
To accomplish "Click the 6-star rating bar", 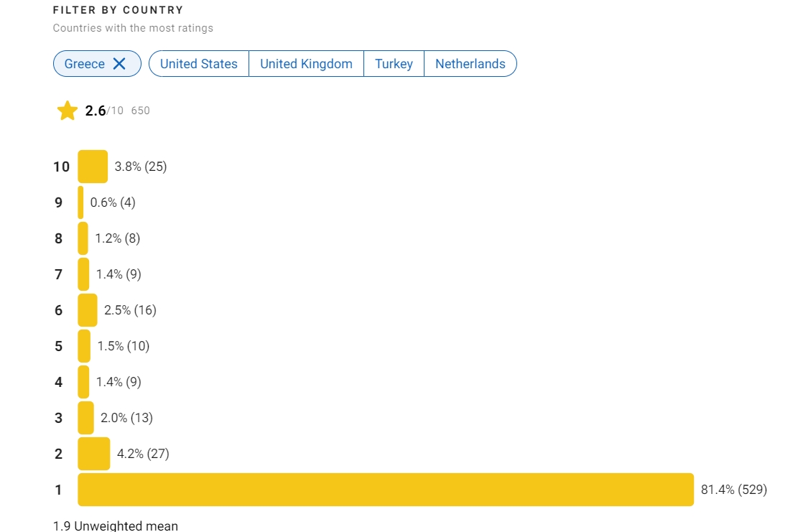I will pyautogui.click(x=88, y=310).
